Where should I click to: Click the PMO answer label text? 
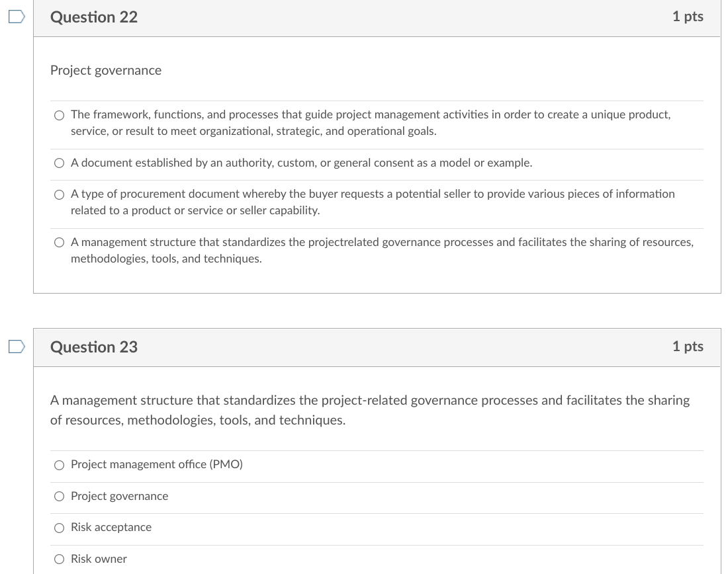[156, 464]
